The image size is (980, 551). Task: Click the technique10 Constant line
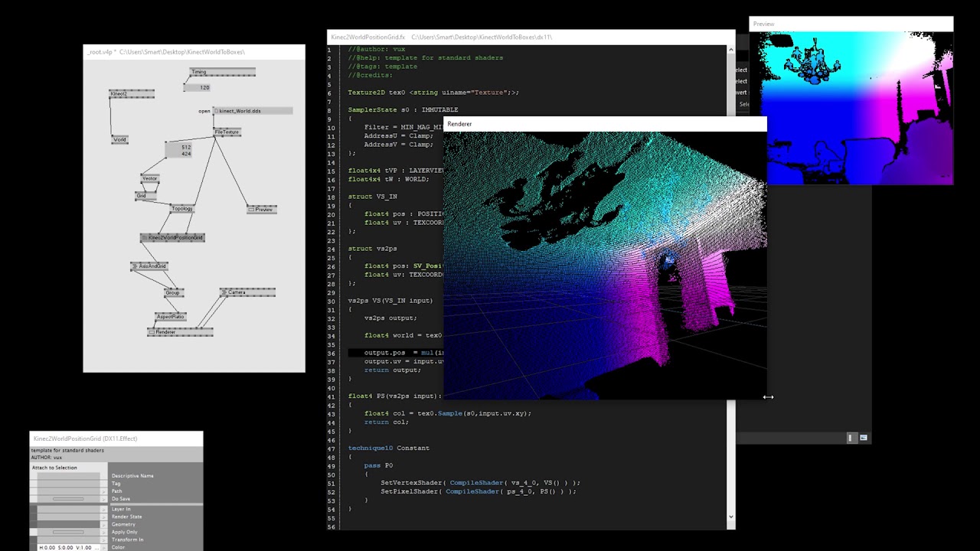389,448
